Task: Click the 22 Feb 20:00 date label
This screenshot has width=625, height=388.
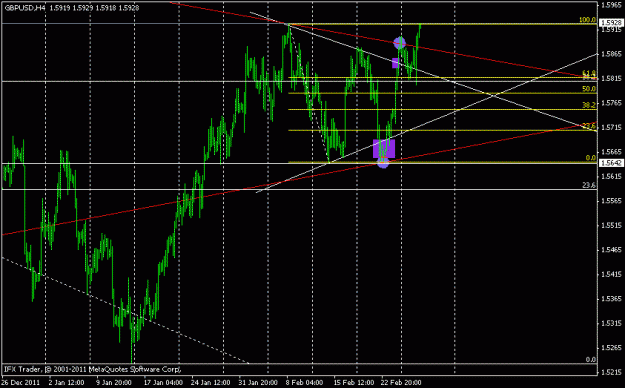Action: 401,383
